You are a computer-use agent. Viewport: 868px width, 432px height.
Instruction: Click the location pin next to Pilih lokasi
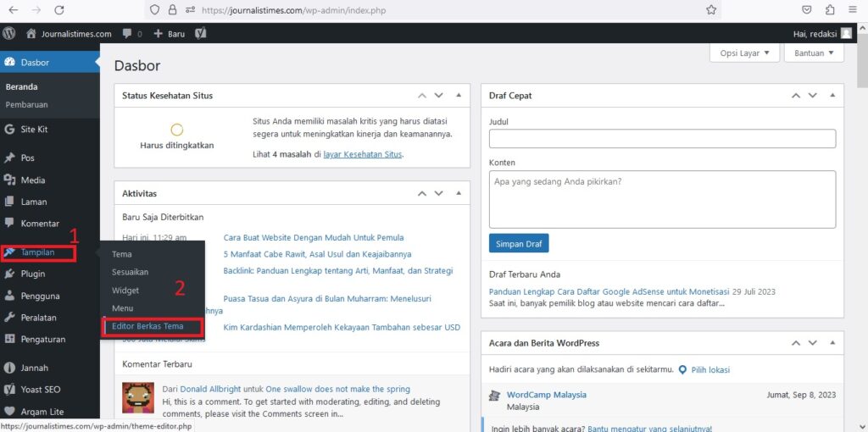click(682, 369)
